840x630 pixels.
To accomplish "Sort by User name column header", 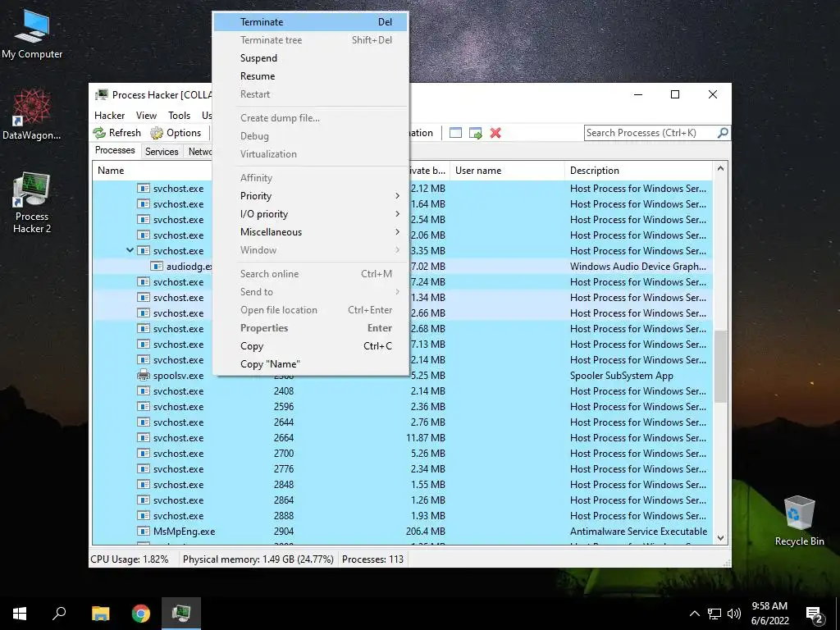I will point(507,171).
